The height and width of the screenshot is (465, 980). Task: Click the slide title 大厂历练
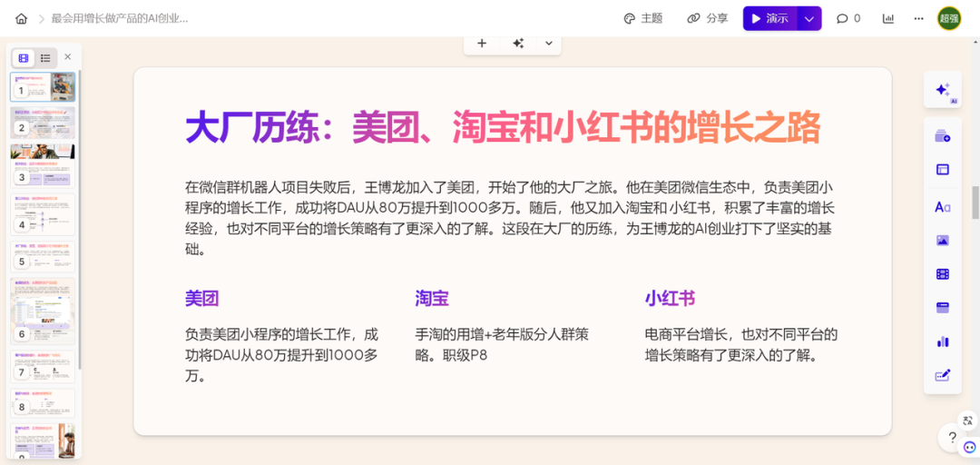pos(503,127)
